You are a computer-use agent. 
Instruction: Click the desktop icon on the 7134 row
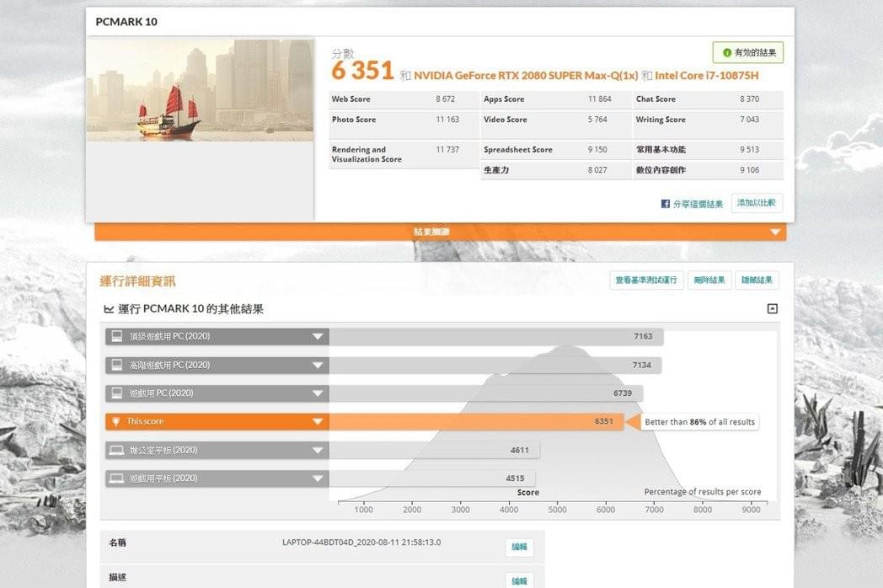(x=116, y=365)
